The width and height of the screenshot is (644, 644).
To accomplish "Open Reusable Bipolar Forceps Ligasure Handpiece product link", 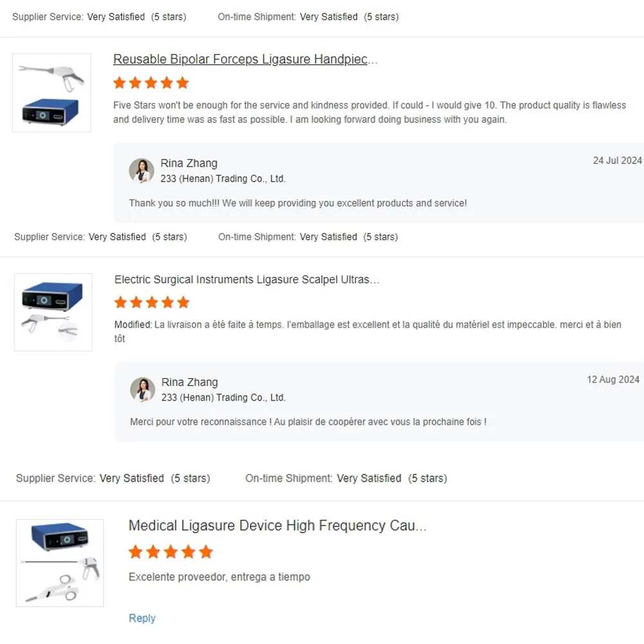I will pyautogui.click(x=245, y=60).
